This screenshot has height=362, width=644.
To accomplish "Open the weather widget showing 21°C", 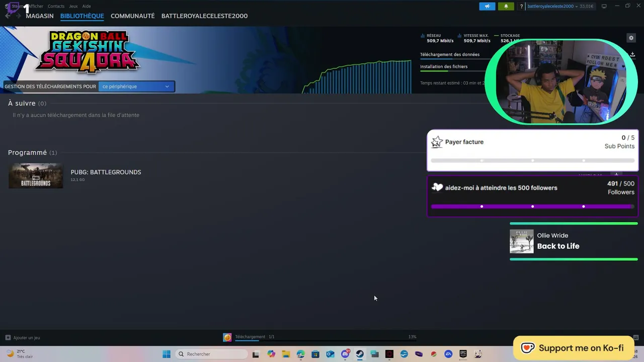I will click(x=20, y=354).
